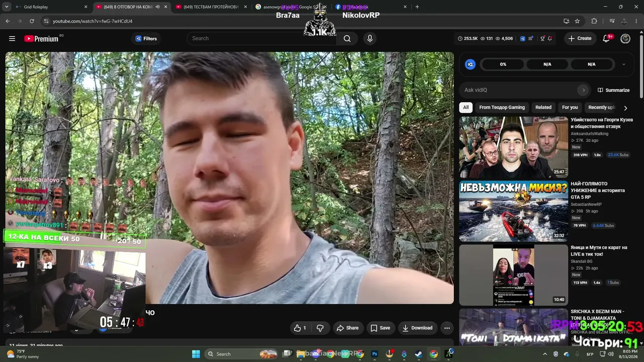The image size is (644, 362).
Task: Submit search with magnifier icon
Action: point(347,39)
